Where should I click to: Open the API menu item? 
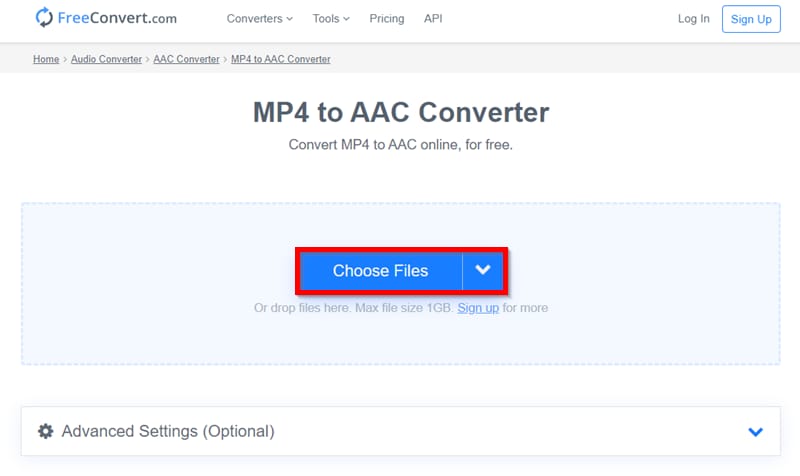click(x=433, y=19)
